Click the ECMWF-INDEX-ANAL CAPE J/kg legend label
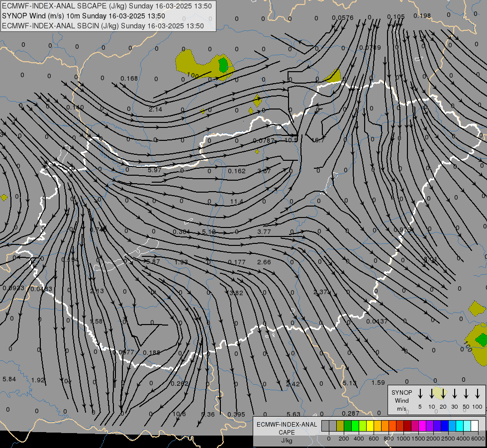Viewport: 487px width, 448px height. (287, 433)
